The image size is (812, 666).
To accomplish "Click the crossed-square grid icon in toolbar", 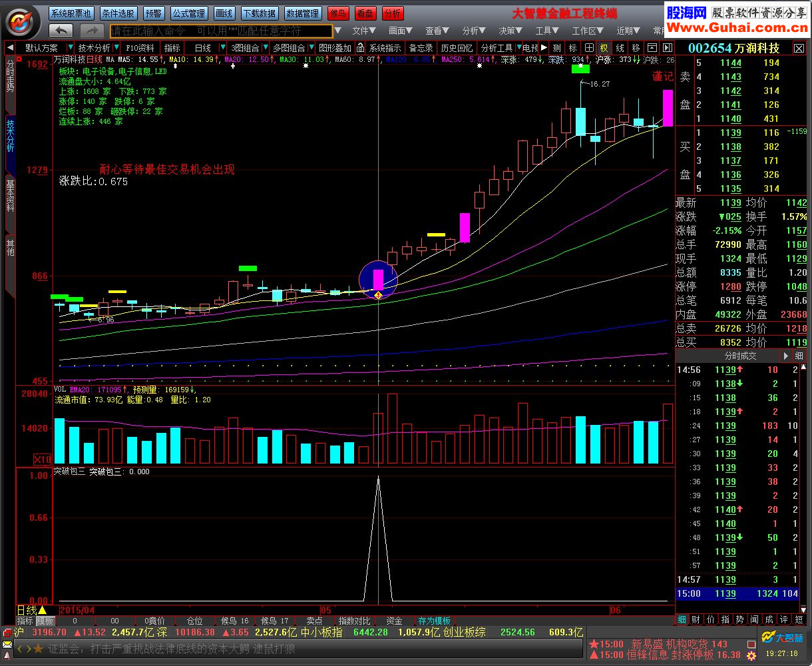I will (589, 48).
